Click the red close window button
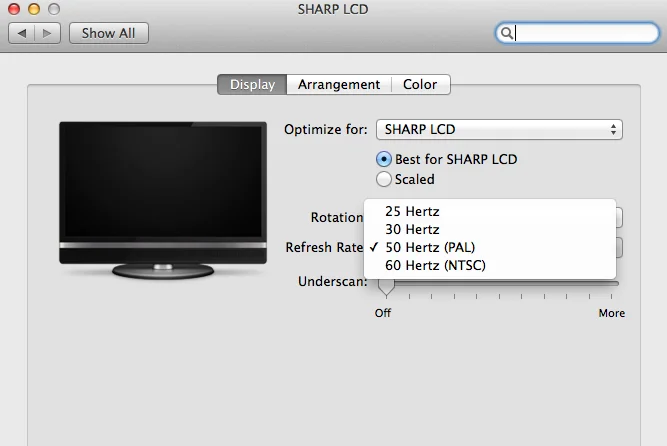The width and height of the screenshot is (667, 446). tap(14, 9)
